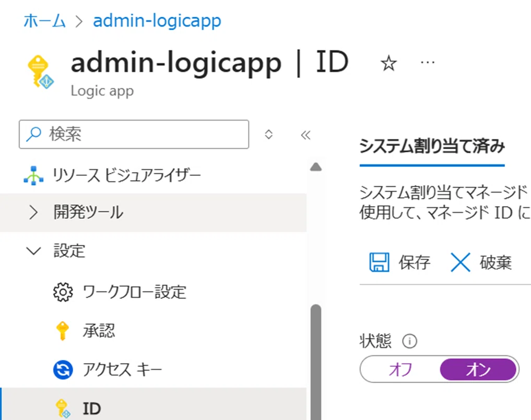Click the resource visualizer tree icon
Image resolution: width=531 pixels, height=420 pixels.
coord(33,175)
